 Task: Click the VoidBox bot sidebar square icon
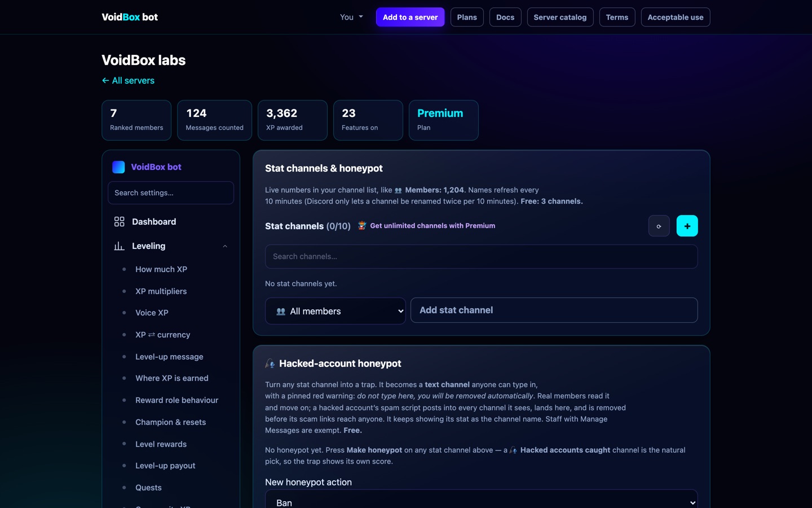118,167
